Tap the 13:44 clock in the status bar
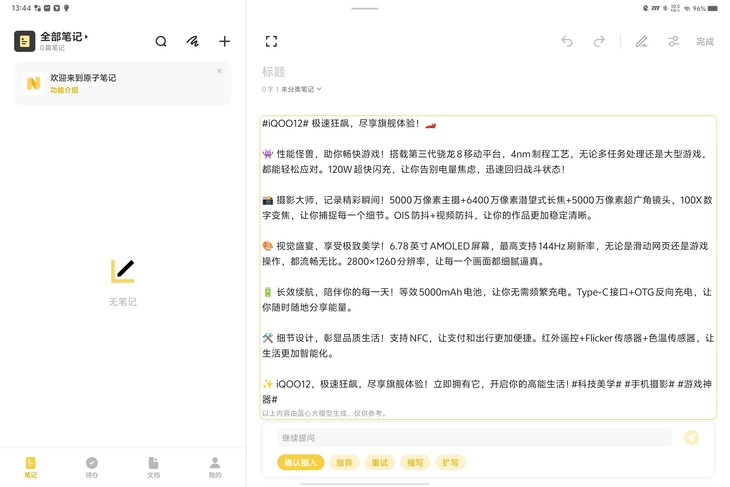The width and height of the screenshot is (730, 487). (21, 8)
